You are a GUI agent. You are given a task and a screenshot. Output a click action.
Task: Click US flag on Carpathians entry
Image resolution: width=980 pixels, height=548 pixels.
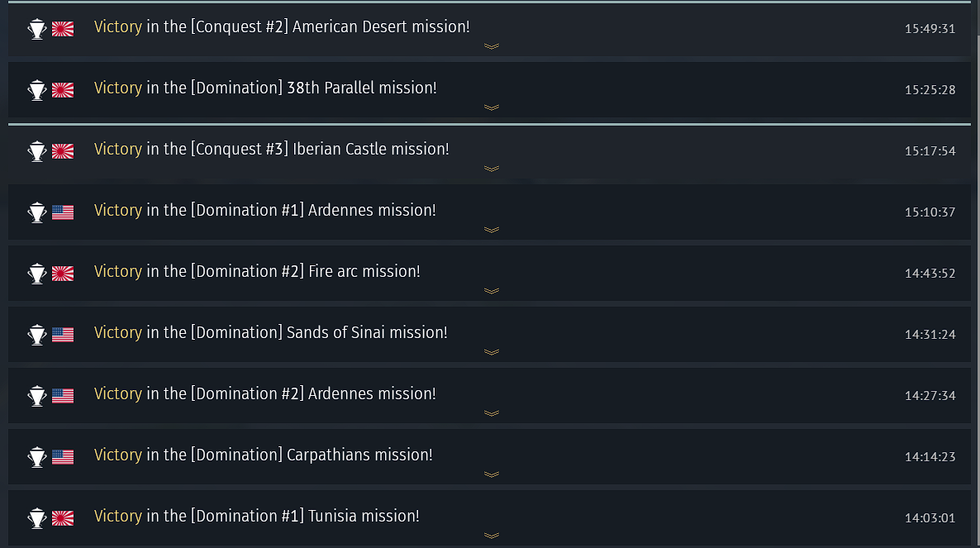(63, 457)
